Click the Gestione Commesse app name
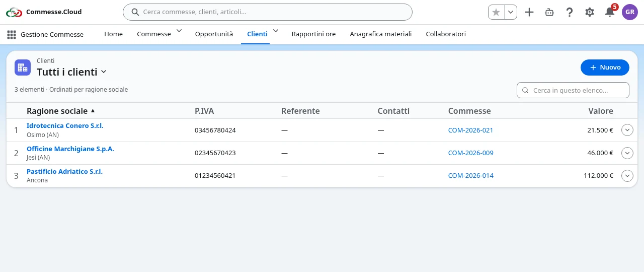Image resolution: width=644 pixels, height=272 pixels. coord(52,34)
